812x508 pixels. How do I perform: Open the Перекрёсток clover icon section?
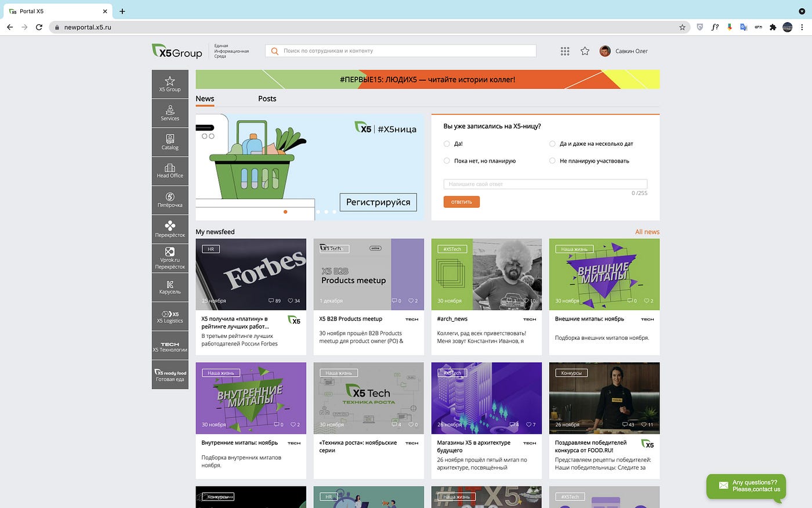click(170, 229)
